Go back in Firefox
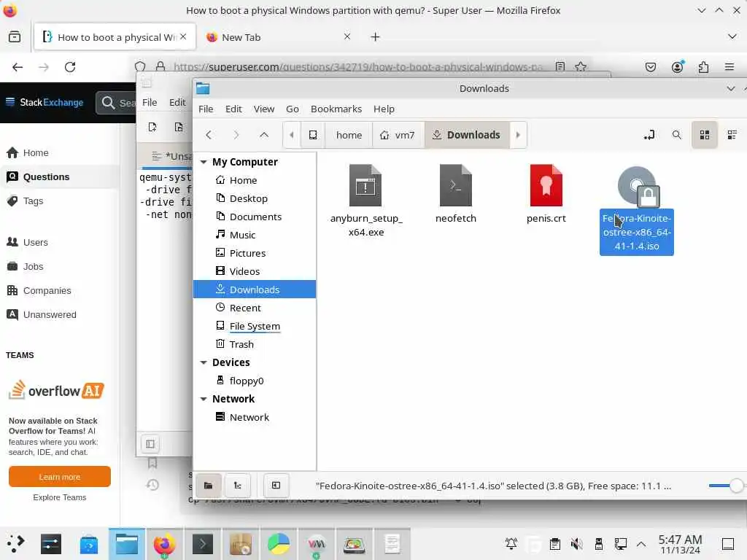Screen dimensions: 747x560 [18, 67]
